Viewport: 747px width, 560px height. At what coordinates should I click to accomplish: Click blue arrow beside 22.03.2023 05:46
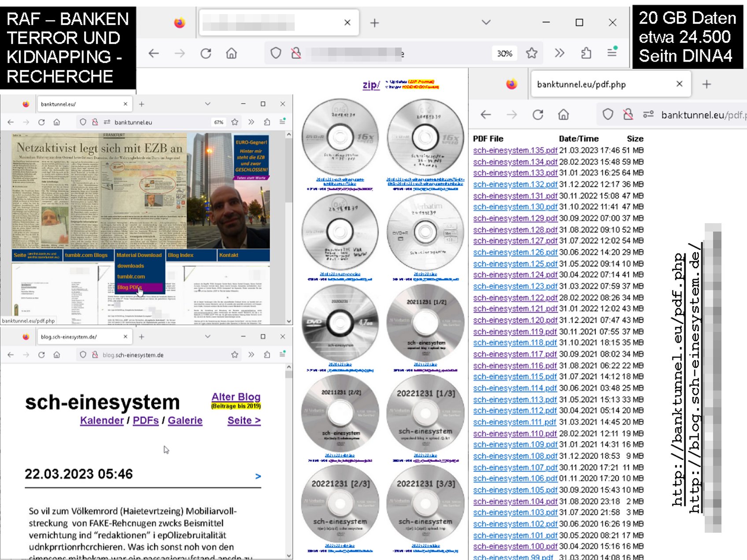click(x=258, y=476)
